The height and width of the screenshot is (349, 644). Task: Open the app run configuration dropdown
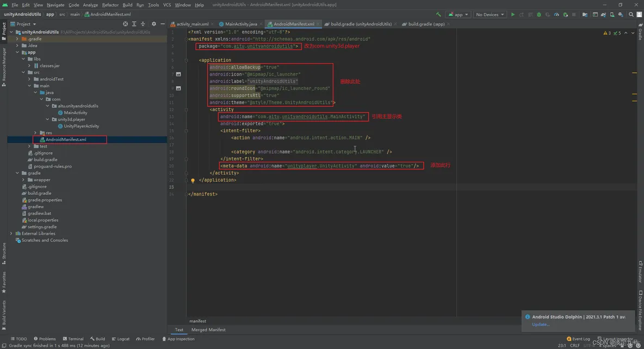(459, 14)
